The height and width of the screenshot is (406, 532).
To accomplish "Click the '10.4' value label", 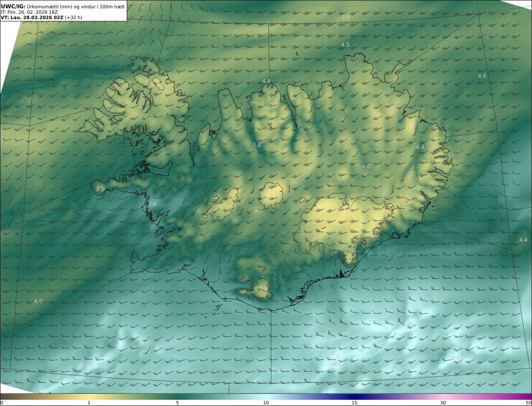I will pyautogui.click(x=453, y=358).
